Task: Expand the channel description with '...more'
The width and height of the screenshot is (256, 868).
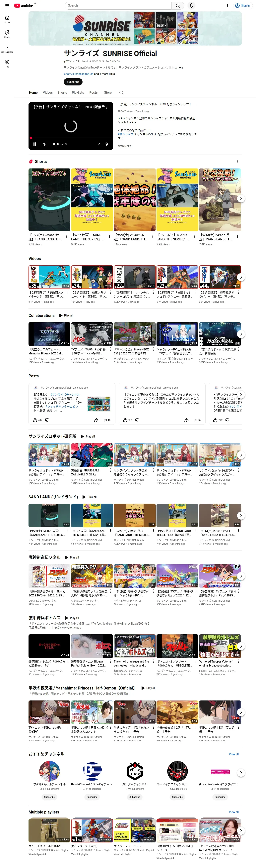Action: (x=179, y=68)
